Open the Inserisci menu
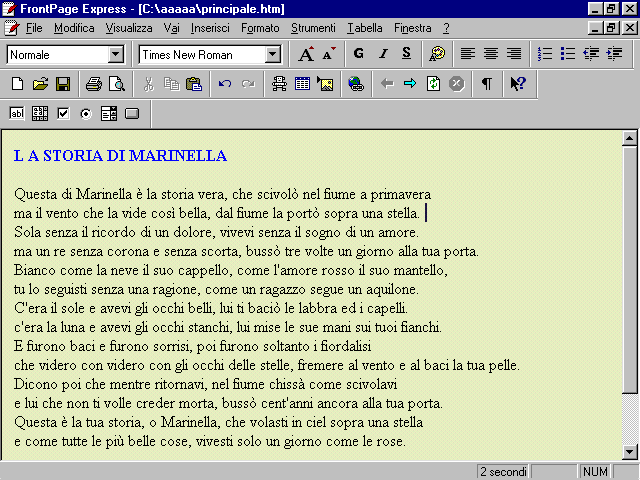640x480 pixels. click(x=210, y=28)
